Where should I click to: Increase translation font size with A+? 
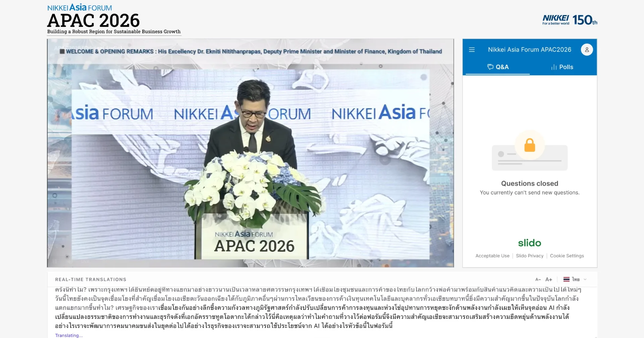pyautogui.click(x=549, y=279)
